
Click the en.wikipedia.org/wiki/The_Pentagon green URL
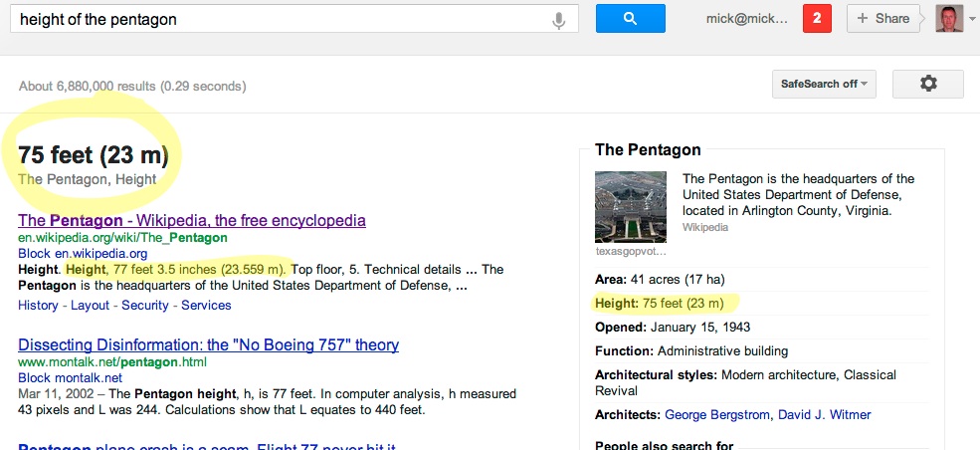(x=122, y=238)
